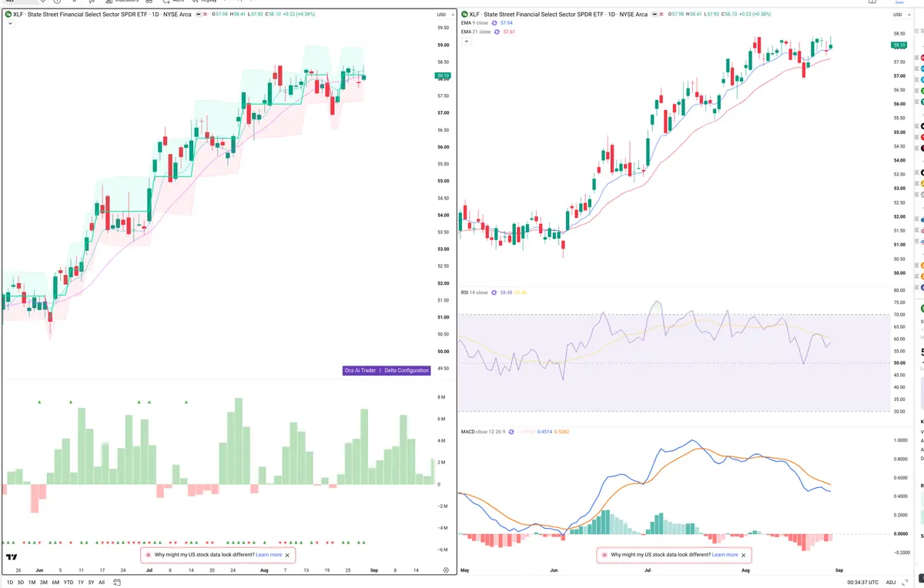The image size is (924, 588).
Task: Click Jul label on left time axis
Action: coord(149,570)
